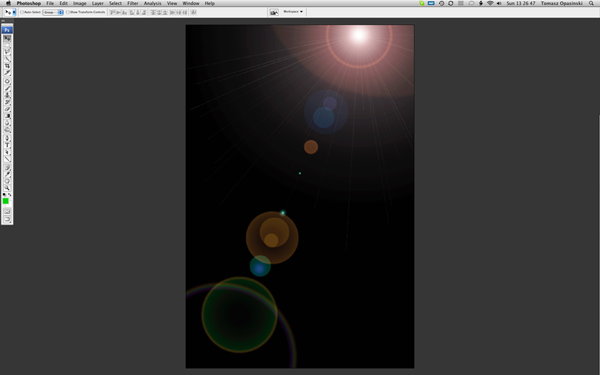Image resolution: width=600 pixels, height=375 pixels.
Task: Click the Ps logo atop toolbox
Action: [7, 30]
